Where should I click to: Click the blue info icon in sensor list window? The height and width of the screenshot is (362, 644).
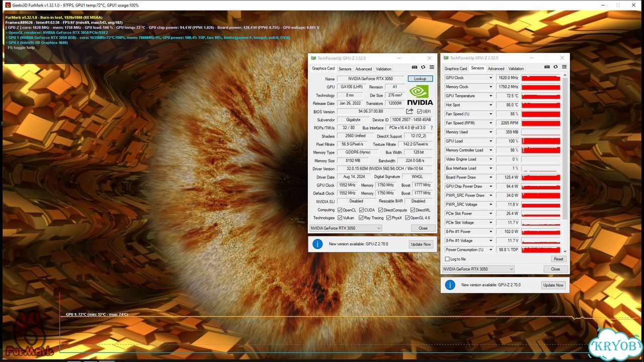(x=450, y=285)
